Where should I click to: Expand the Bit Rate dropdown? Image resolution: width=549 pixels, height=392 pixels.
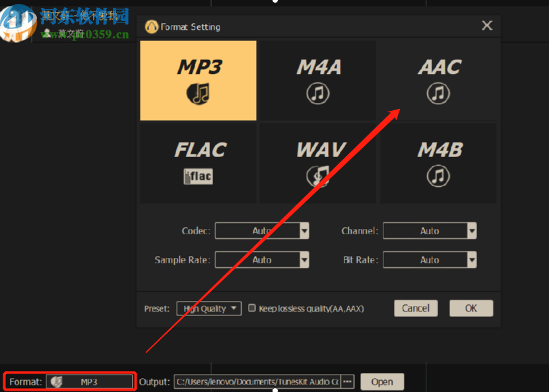(430, 259)
